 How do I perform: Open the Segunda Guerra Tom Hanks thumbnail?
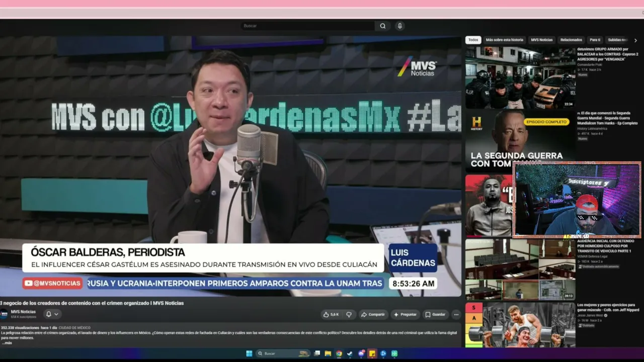click(x=520, y=141)
